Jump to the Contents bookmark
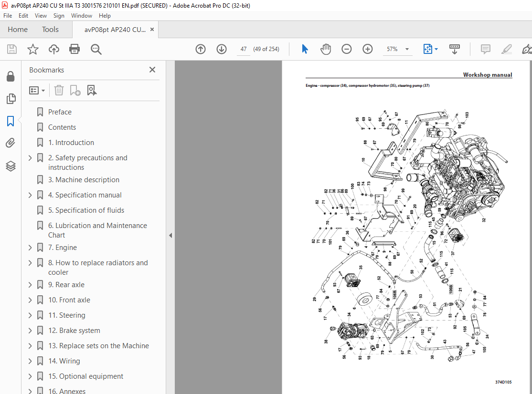This screenshot has height=394, width=532. [62, 127]
